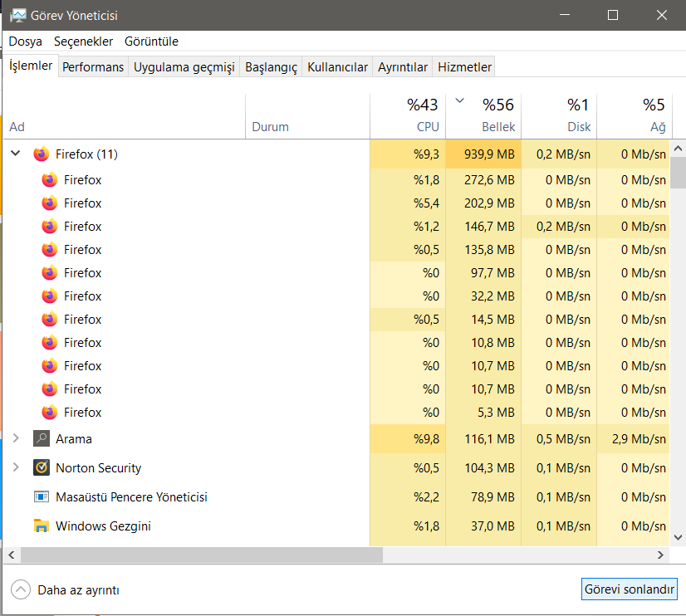The image size is (686, 616).
Task: Click the Windows Gezgini folder icon
Action: coord(42,526)
